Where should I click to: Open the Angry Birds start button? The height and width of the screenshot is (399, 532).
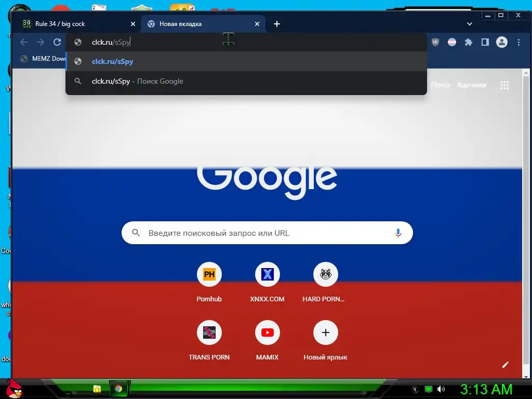coord(14,389)
